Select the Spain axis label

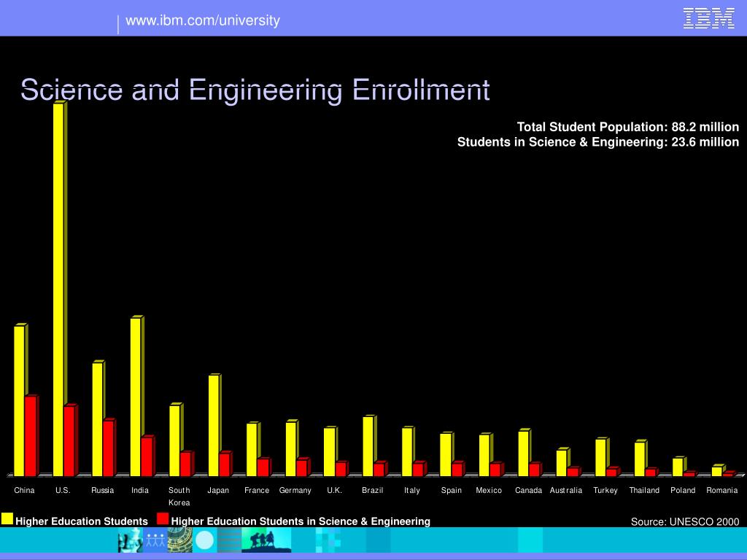[x=451, y=490]
